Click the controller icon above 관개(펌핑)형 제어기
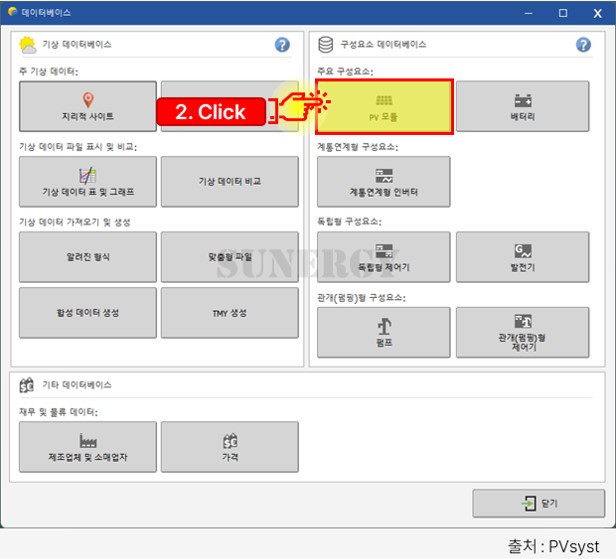This screenshot has width=616, height=559. tap(523, 321)
